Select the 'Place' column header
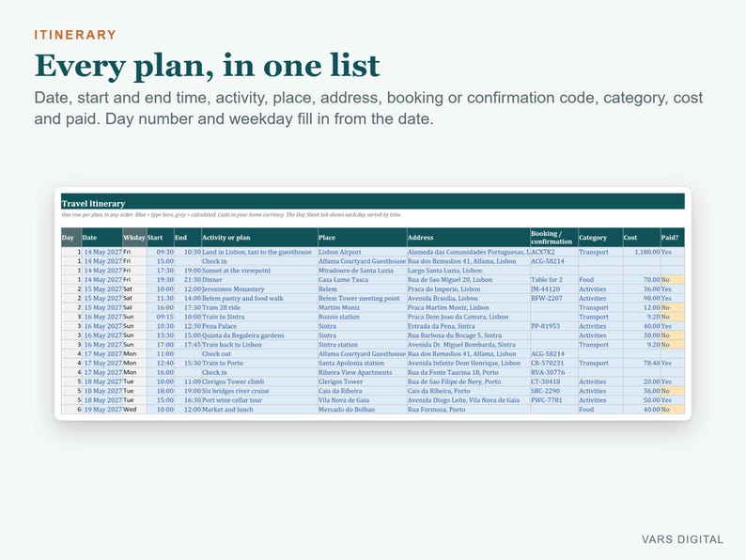Image resolution: width=746 pixels, height=560 pixels. (362, 238)
